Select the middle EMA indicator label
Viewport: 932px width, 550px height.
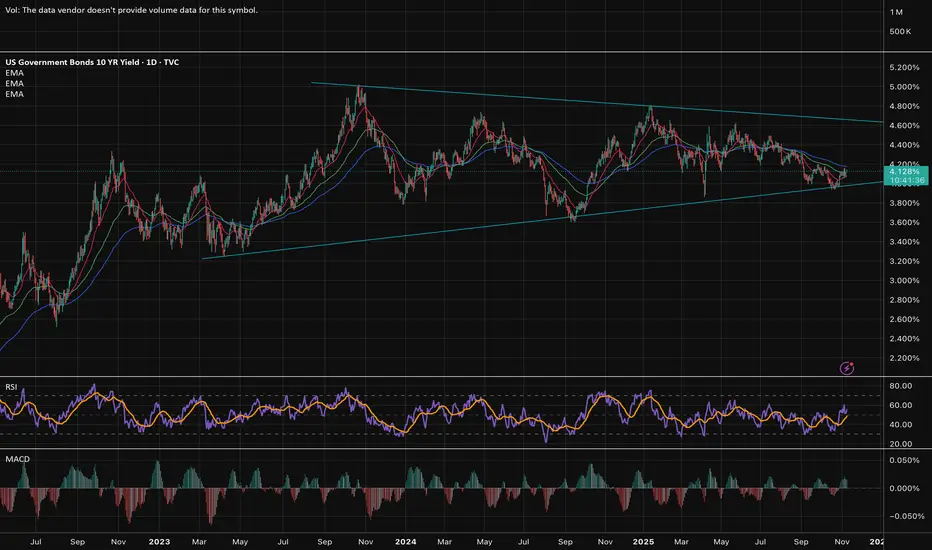click(x=14, y=84)
